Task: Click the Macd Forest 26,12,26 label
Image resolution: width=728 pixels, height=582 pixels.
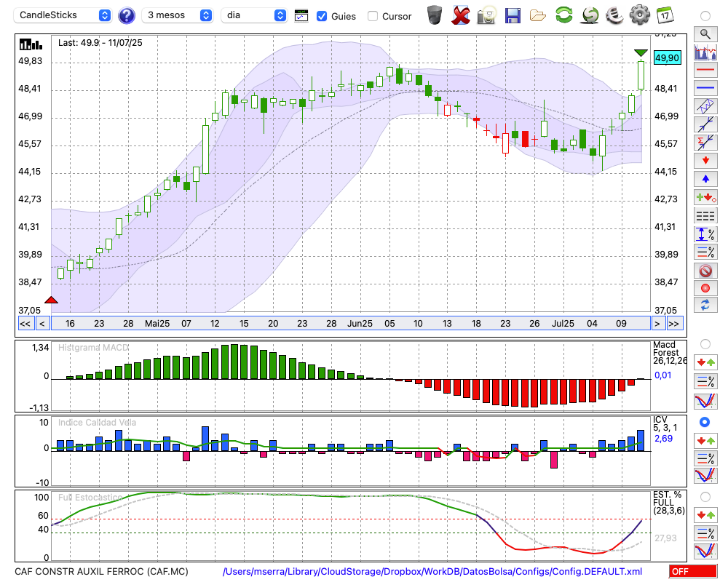Action: click(668, 353)
